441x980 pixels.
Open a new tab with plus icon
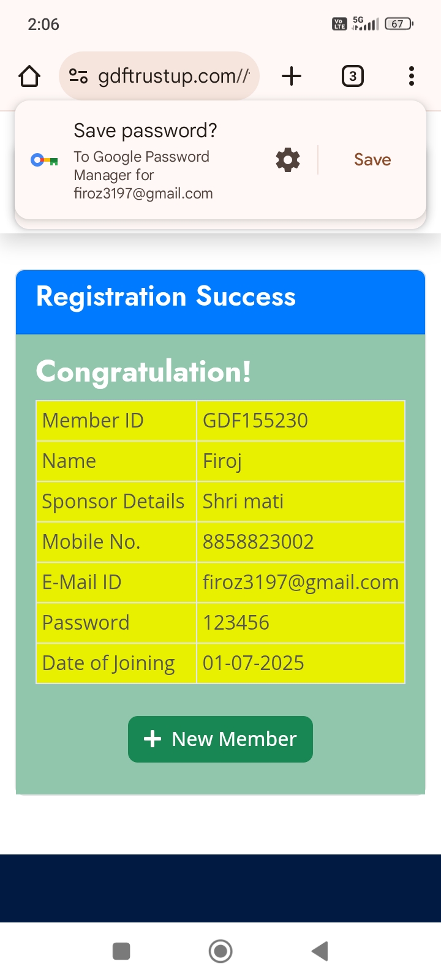(x=292, y=77)
